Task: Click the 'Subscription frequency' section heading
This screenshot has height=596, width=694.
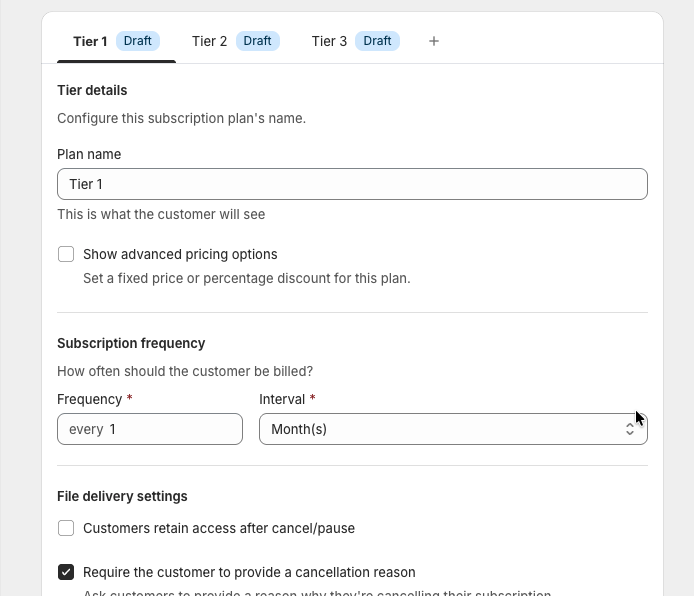Action: 131,343
